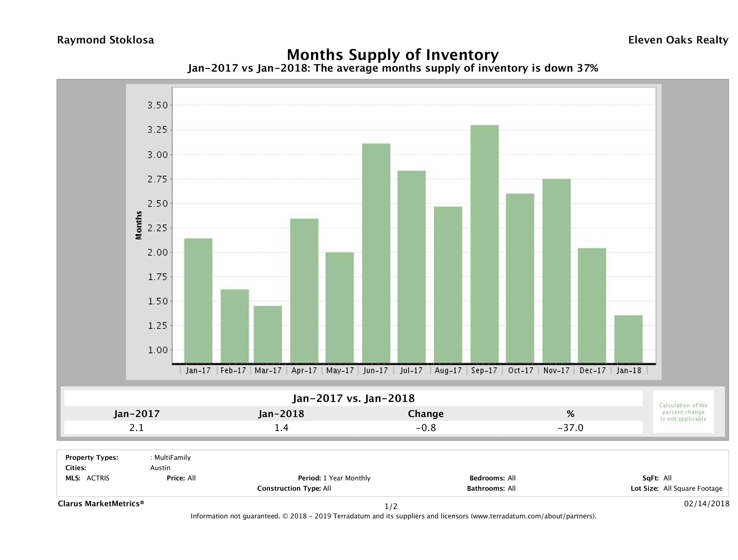Click the Jun-17 bar

376,253
